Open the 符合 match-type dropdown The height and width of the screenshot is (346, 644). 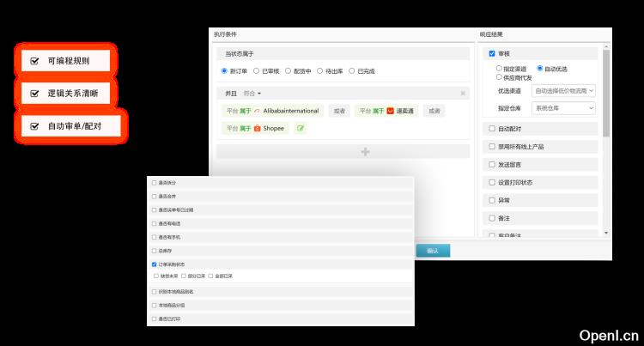click(x=252, y=94)
